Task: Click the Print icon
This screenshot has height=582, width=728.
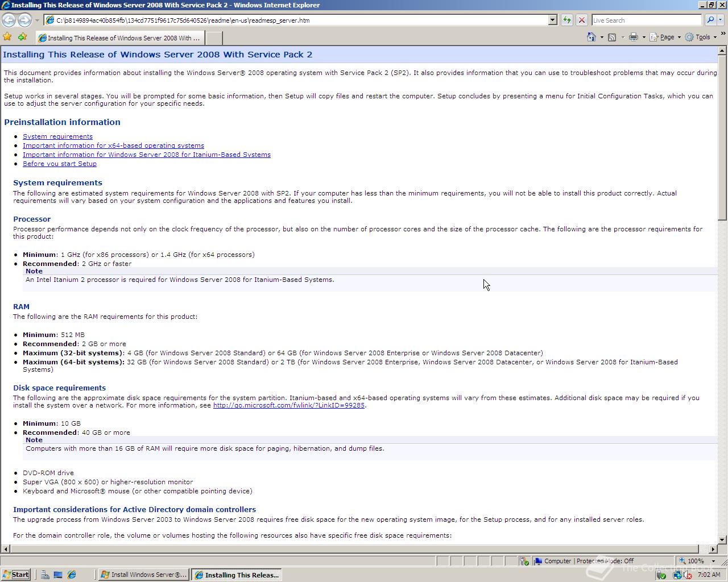Action: tap(633, 37)
